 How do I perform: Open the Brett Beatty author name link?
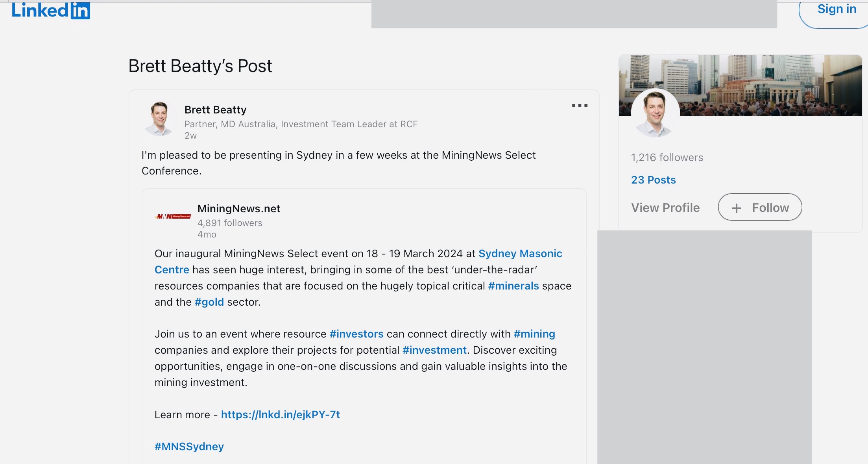215,110
